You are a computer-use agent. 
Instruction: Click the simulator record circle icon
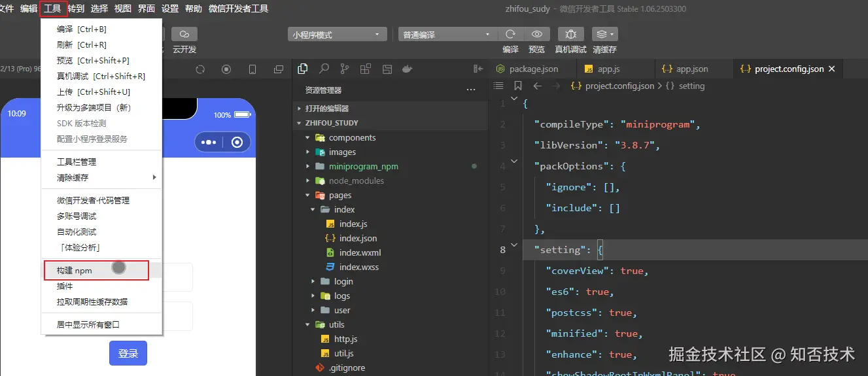pyautogui.click(x=226, y=69)
